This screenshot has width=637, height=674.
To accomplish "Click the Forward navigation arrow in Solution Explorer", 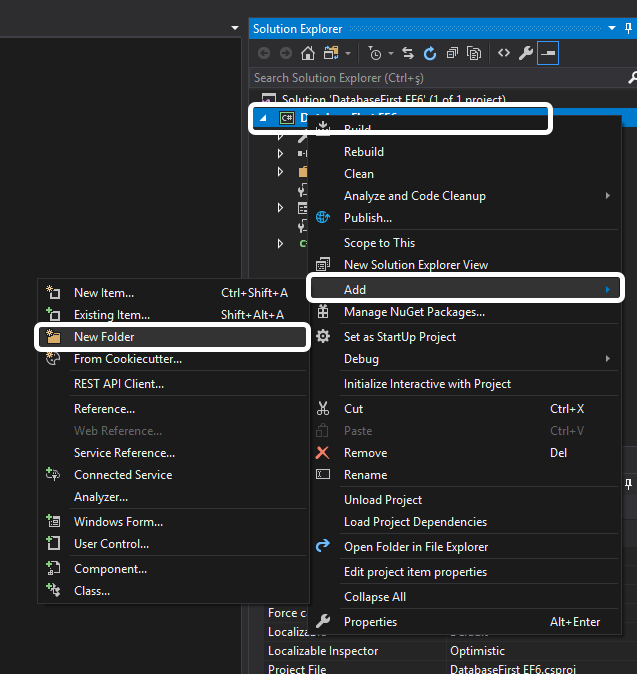I will coord(286,53).
